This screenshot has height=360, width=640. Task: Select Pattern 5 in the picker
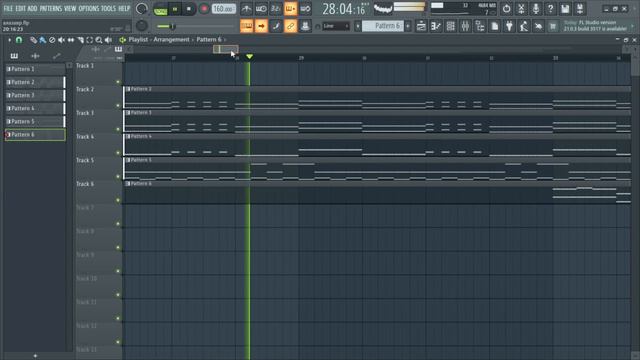click(35, 121)
